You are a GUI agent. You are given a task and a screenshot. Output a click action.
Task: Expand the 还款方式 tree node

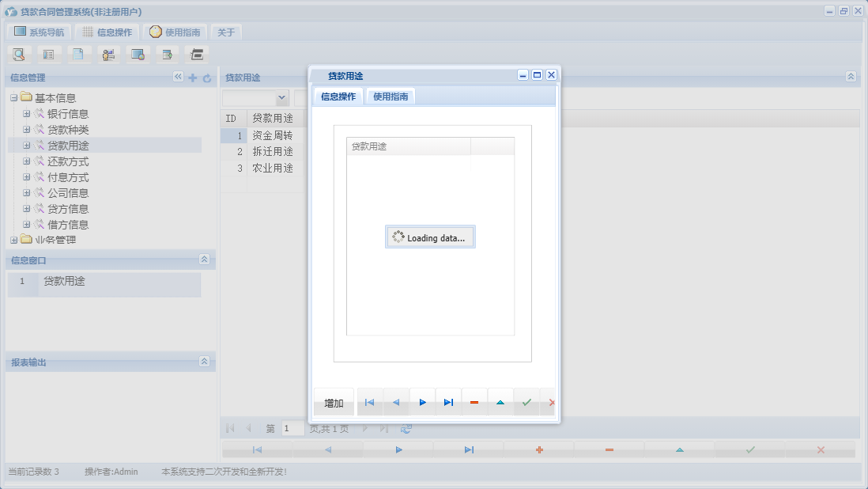coord(27,161)
